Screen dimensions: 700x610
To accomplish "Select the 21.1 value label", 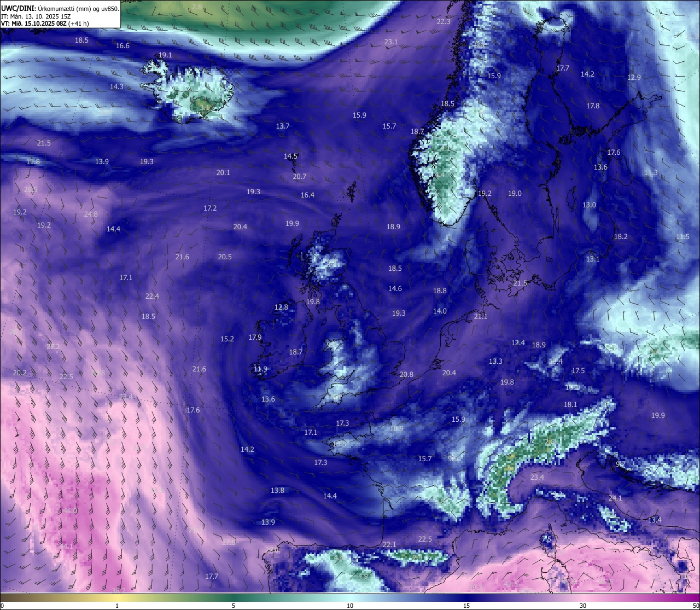I will coord(481,317).
